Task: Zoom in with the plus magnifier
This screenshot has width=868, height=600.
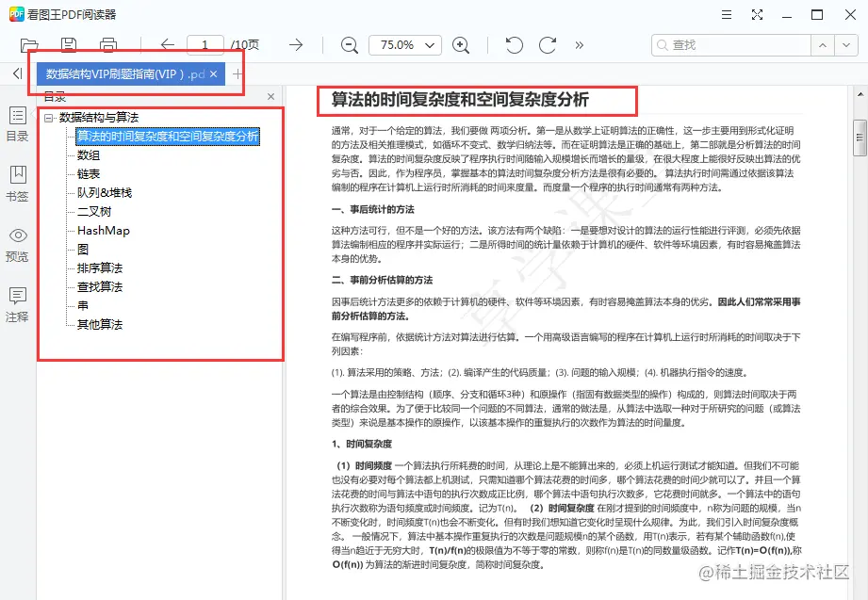Action: [461, 45]
